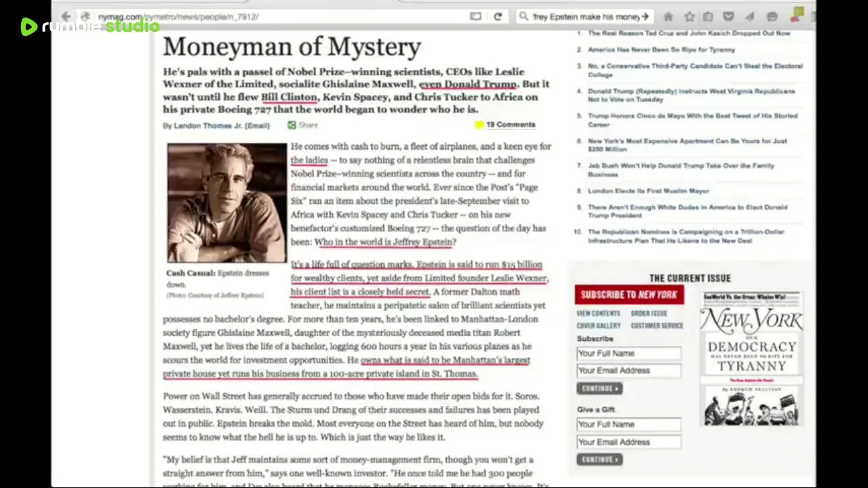868x488 pixels.
Task: Click the yellow comments bubble icon
Action: [x=479, y=125]
